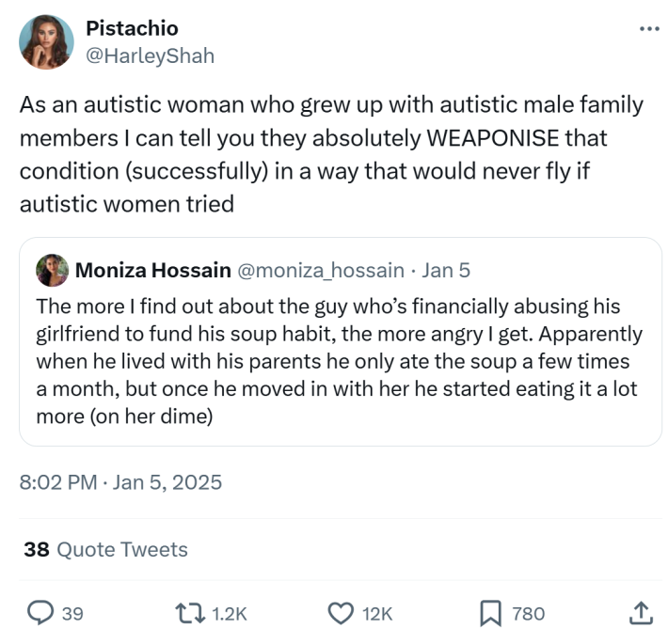The height and width of the screenshot is (644, 668).
Task: Click the @HarleyShah handle
Action: point(151,55)
